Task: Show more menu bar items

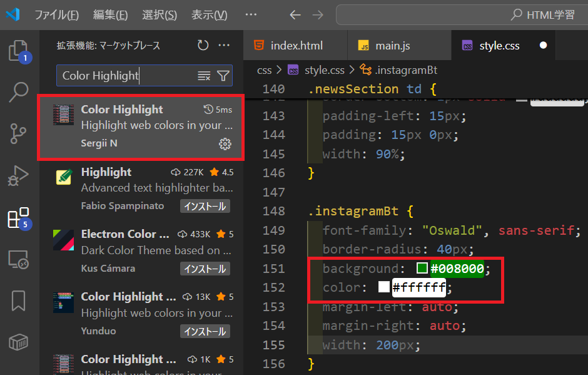Action: tap(251, 14)
